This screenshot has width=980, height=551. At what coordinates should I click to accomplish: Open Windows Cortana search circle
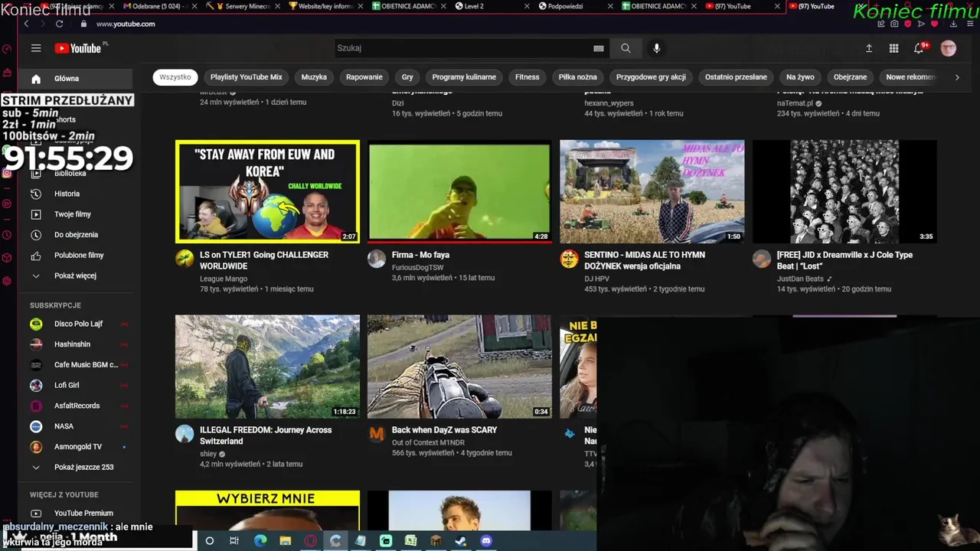tap(209, 541)
